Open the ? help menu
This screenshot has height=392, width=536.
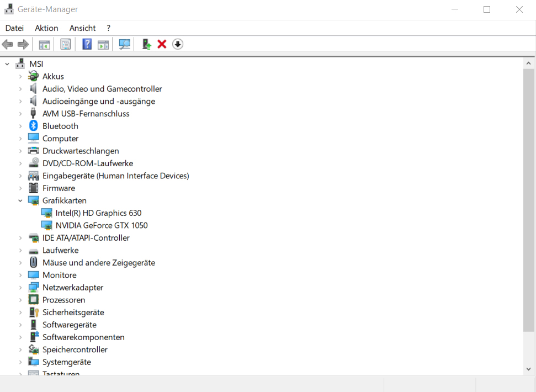[x=109, y=28]
